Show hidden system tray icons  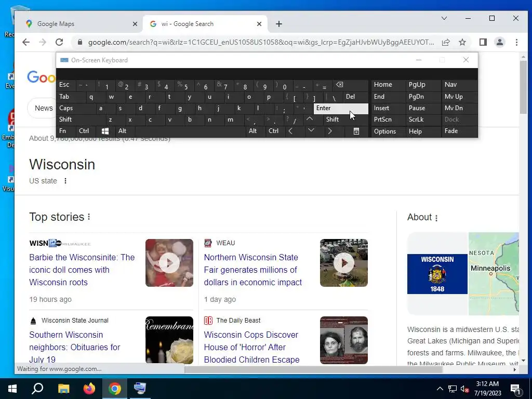pos(440,389)
